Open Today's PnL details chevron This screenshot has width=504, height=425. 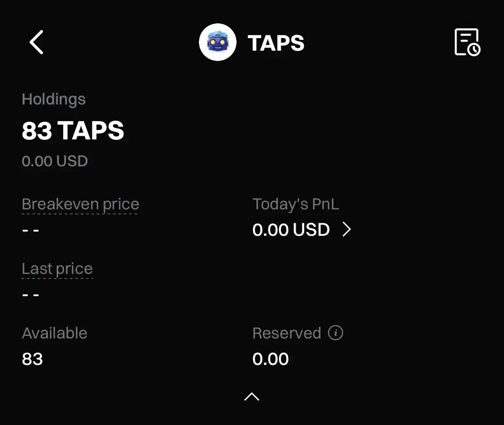click(x=346, y=230)
